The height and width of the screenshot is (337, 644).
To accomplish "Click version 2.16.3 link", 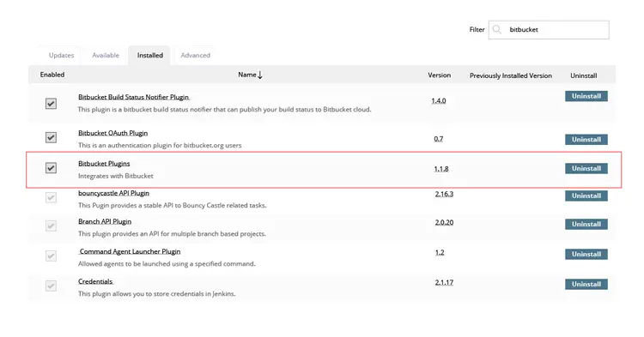I will 444,194.
